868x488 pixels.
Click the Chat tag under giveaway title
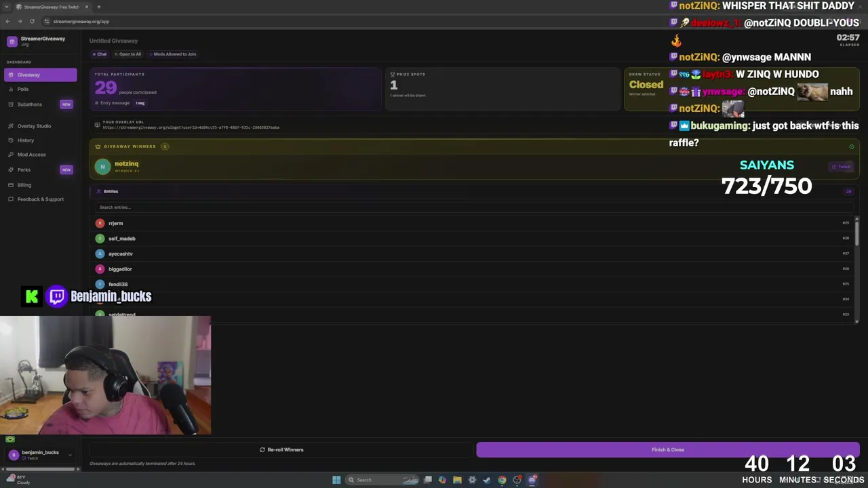pyautogui.click(x=100, y=54)
